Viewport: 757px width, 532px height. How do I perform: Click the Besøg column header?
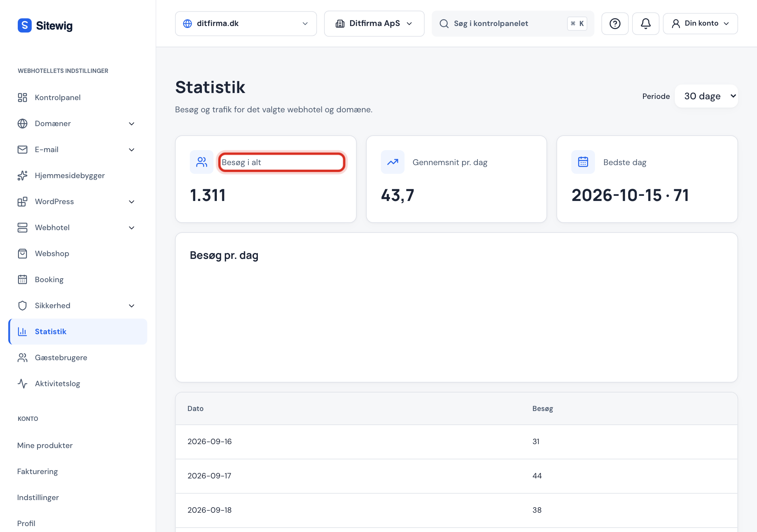click(x=543, y=409)
